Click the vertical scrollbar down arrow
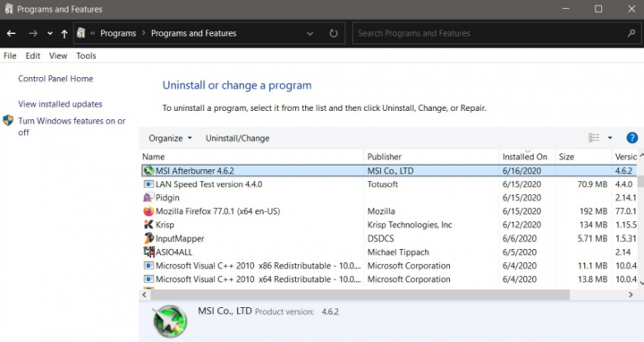 (x=641, y=283)
